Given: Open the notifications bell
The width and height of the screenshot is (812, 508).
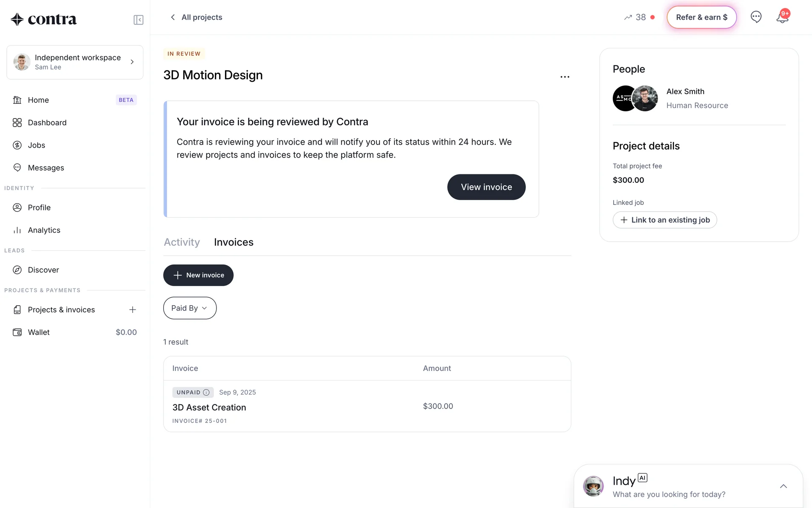Looking at the screenshot, I should (x=782, y=18).
